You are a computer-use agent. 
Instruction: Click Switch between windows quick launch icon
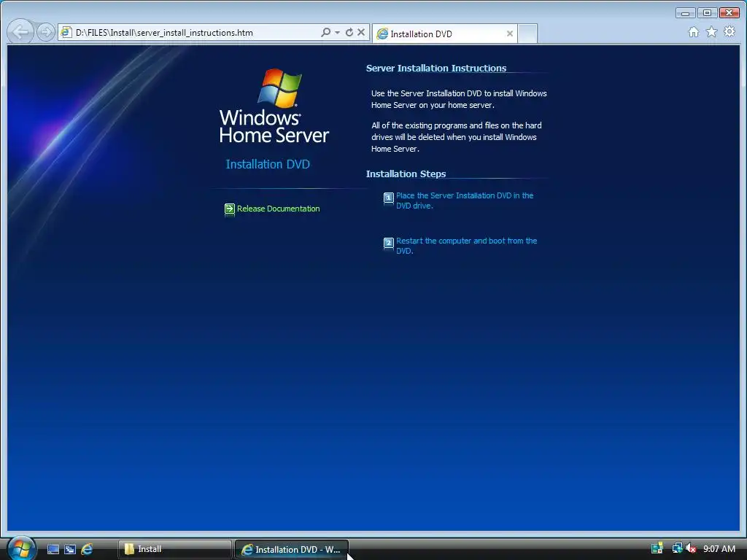click(x=70, y=549)
